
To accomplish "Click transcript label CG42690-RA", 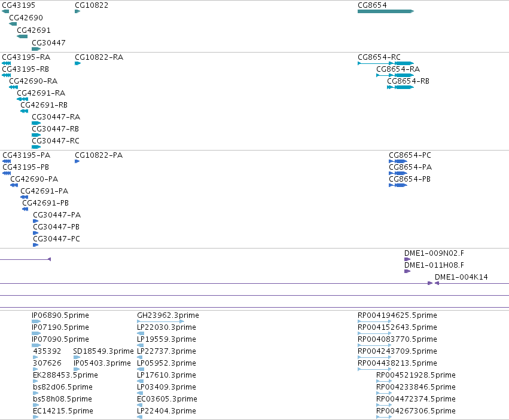I will click(33, 81).
